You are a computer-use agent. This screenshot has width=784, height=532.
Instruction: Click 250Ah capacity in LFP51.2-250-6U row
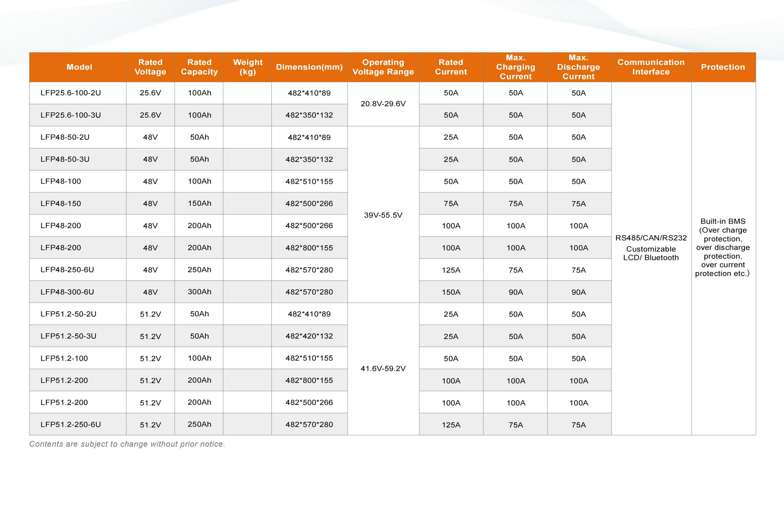pyautogui.click(x=199, y=424)
